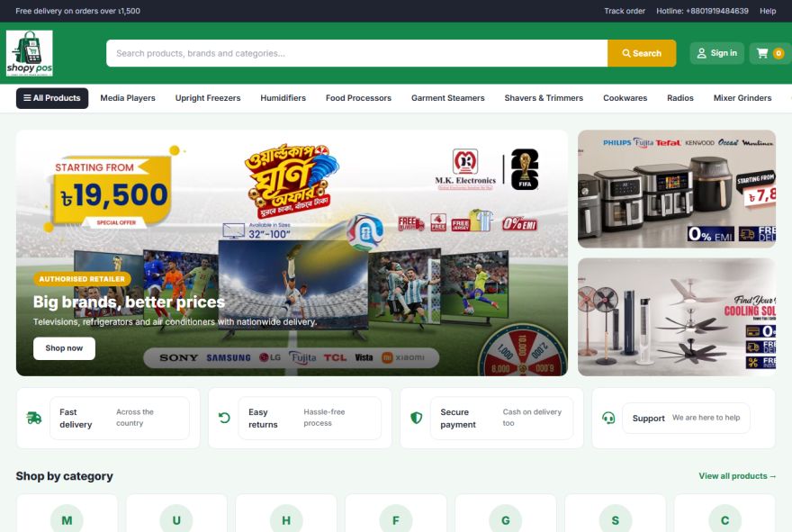Click the free delivery notice text
The width and height of the screenshot is (792, 532).
click(77, 11)
